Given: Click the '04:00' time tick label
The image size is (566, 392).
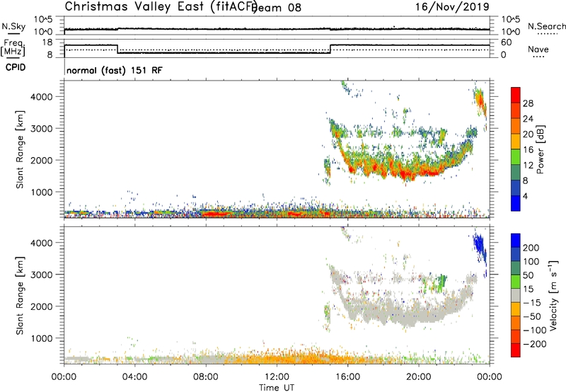Looking at the screenshot, I should 135,377.
